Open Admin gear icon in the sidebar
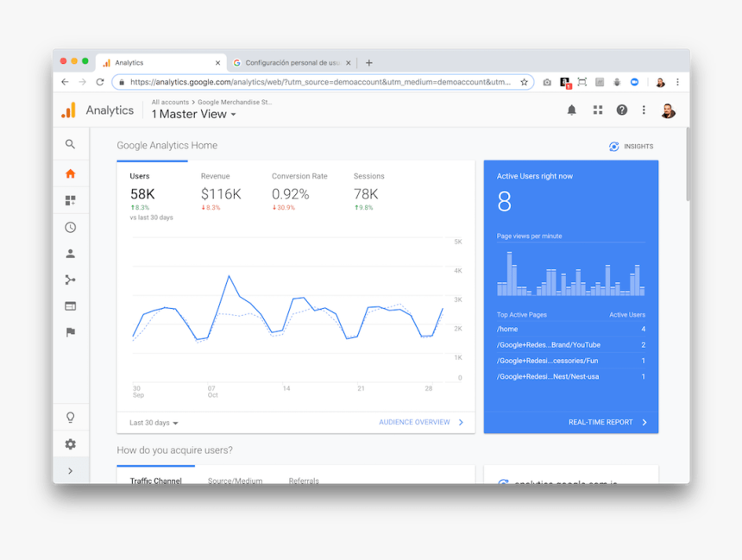Viewport: 742px width, 560px height. pyautogui.click(x=70, y=444)
